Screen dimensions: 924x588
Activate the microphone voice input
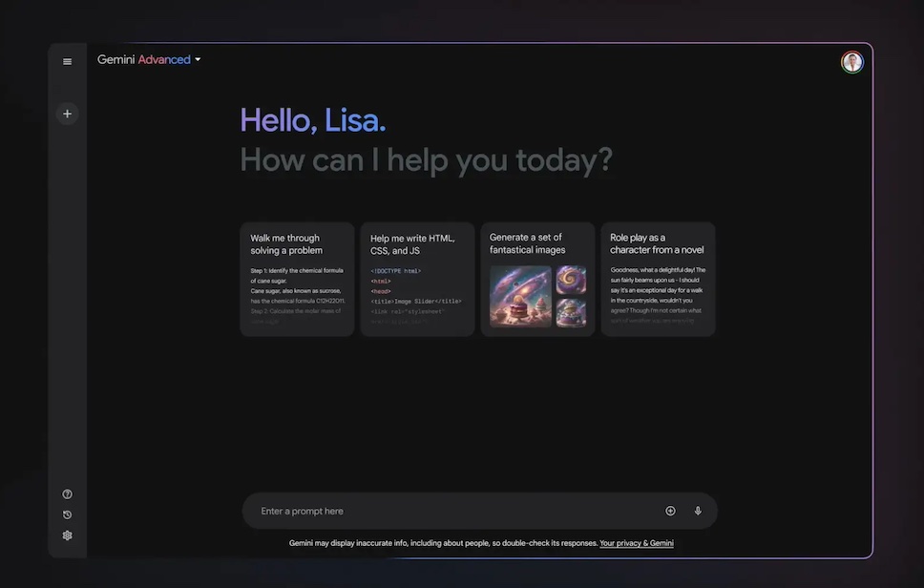coord(698,512)
